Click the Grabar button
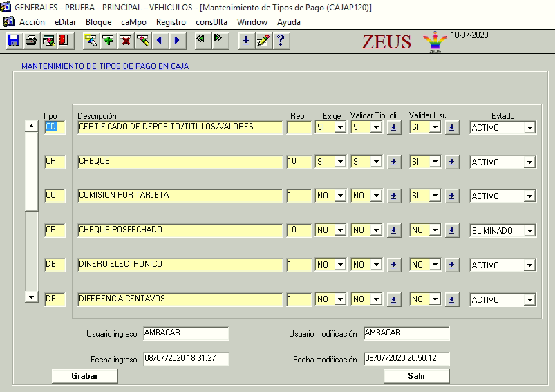The image size is (555, 392). click(x=84, y=376)
